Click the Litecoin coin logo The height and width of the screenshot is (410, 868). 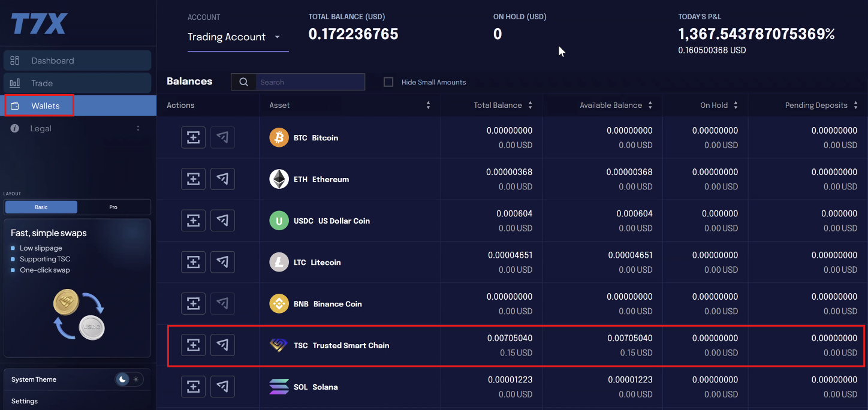coord(279,262)
